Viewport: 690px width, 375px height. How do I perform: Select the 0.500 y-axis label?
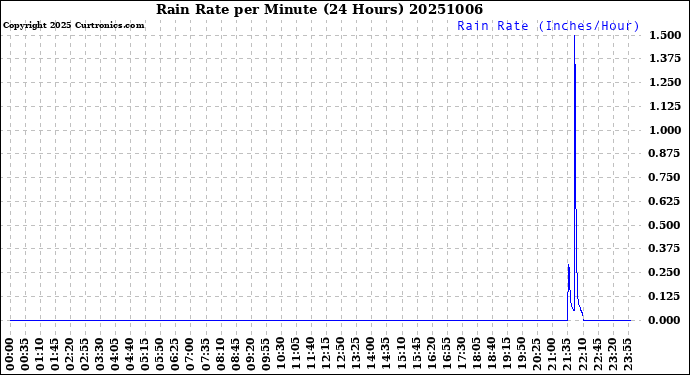(x=664, y=225)
